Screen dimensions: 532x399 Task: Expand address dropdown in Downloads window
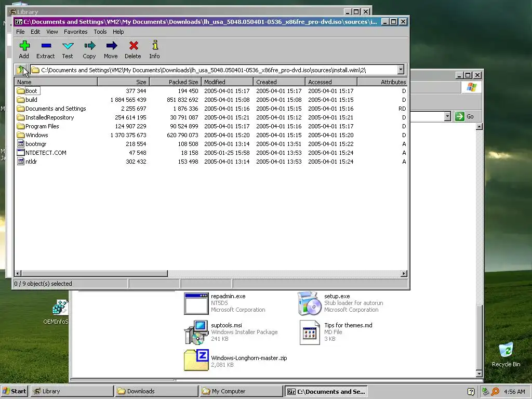(x=447, y=116)
